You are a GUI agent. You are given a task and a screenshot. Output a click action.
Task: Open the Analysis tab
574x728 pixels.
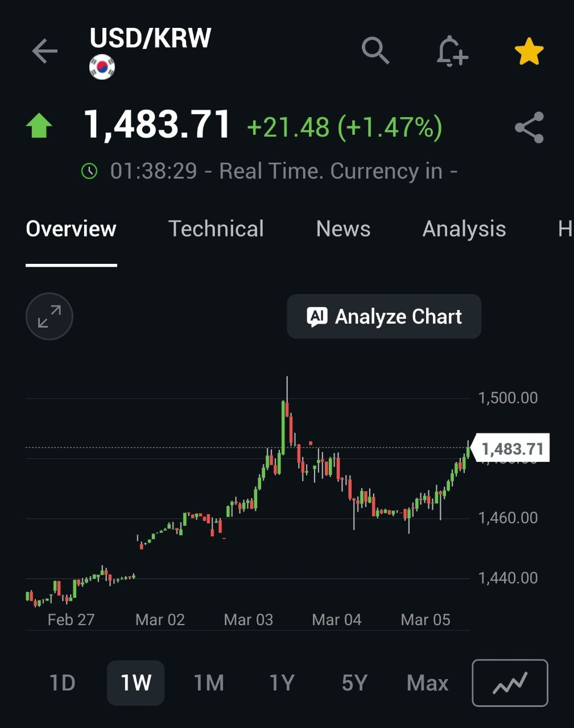click(x=464, y=229)
